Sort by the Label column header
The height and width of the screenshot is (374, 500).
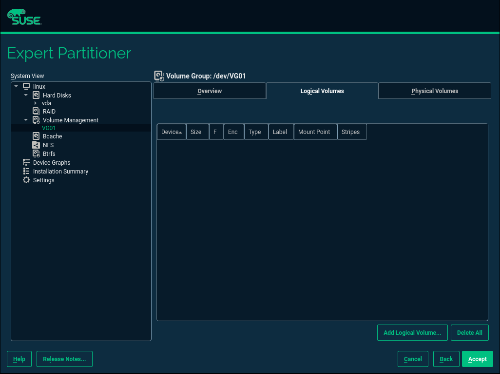(281, 132)
